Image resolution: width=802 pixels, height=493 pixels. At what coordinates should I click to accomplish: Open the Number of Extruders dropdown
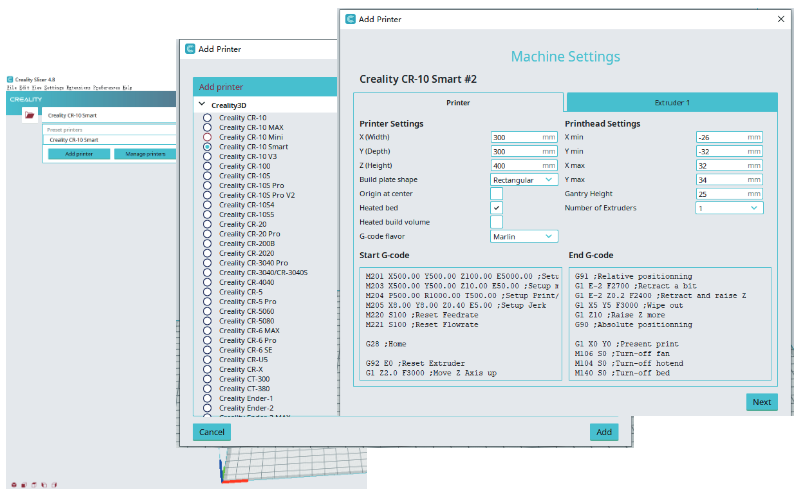(x=729, y=208)
